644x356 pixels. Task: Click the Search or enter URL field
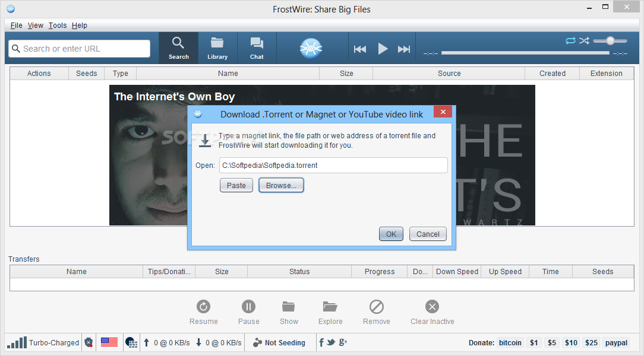point(79,49)
